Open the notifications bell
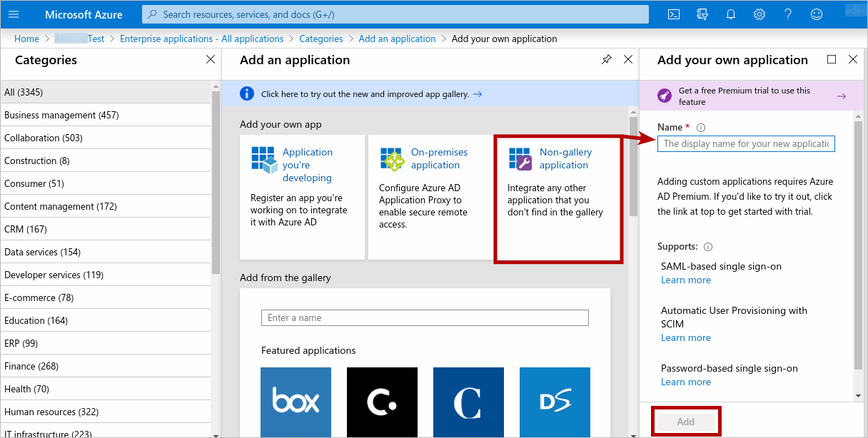The image size is (868, 438). (x=731, y=14)
